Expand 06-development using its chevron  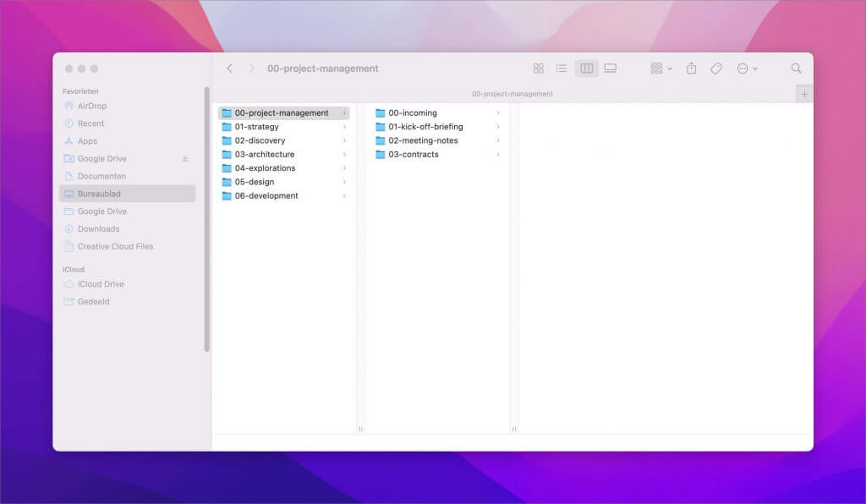click(344, 196)
